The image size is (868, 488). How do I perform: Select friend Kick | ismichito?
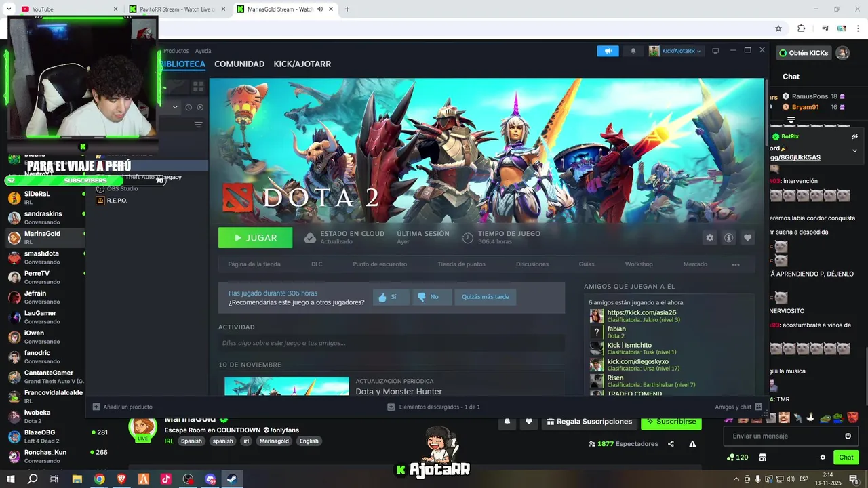pos(629,348)
